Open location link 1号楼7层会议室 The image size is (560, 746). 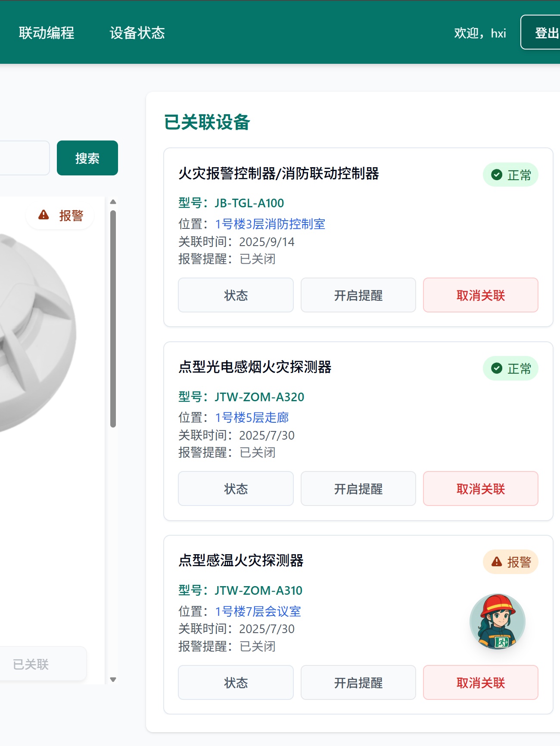tap(258, 611)
